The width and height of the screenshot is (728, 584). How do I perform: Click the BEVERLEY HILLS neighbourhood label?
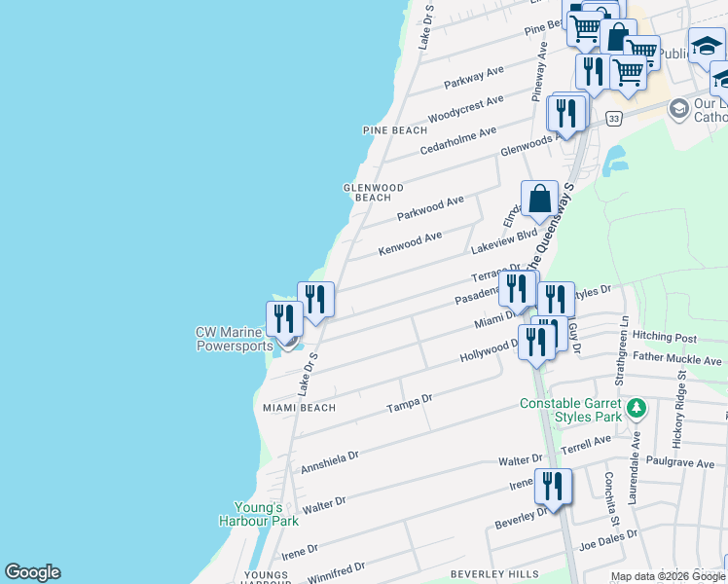click(x=495, y=574)
